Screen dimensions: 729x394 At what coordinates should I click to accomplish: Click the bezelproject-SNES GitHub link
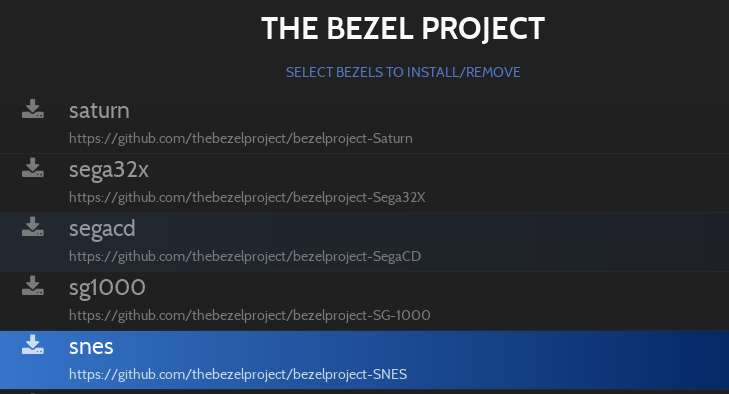pos(238,374)
